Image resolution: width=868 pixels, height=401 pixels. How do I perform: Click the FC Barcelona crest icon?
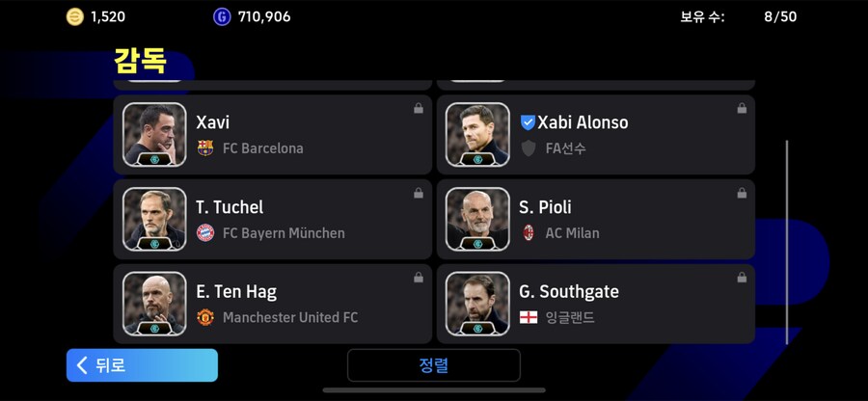[x=205, y=147]
